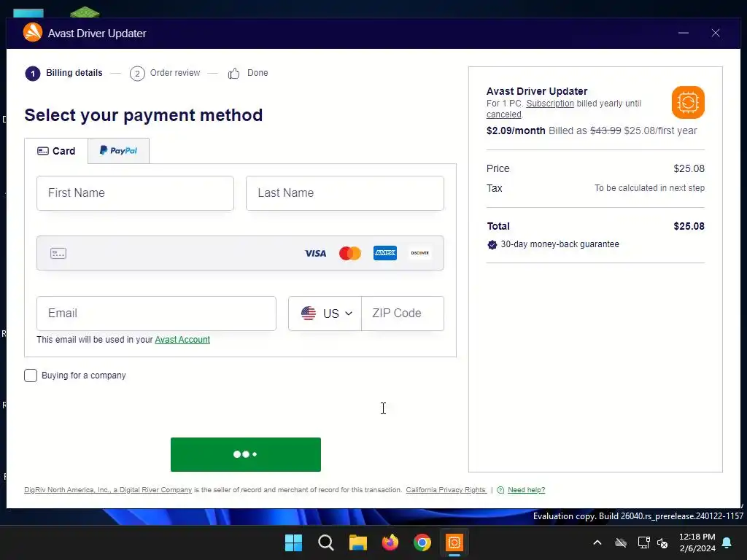Focus the card number field

click(x=240, y=253)
